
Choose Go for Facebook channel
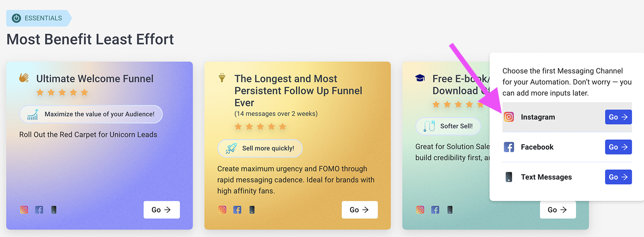tap(618, 147)
